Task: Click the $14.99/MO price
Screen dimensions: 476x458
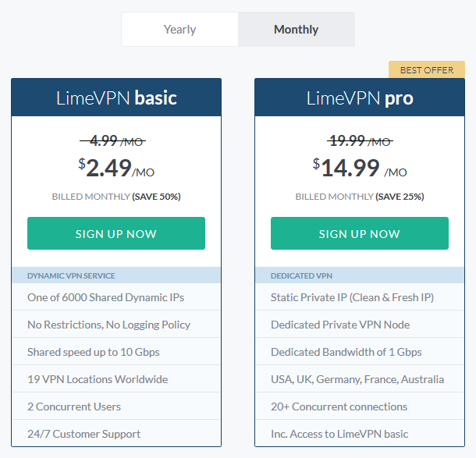Action: tap(360, 168)
